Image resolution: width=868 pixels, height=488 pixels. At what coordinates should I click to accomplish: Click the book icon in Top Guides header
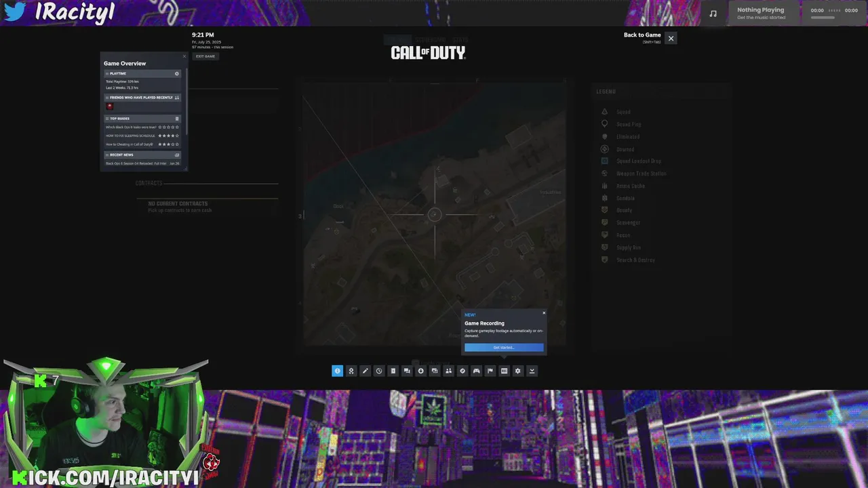click(x=177, y=119)
